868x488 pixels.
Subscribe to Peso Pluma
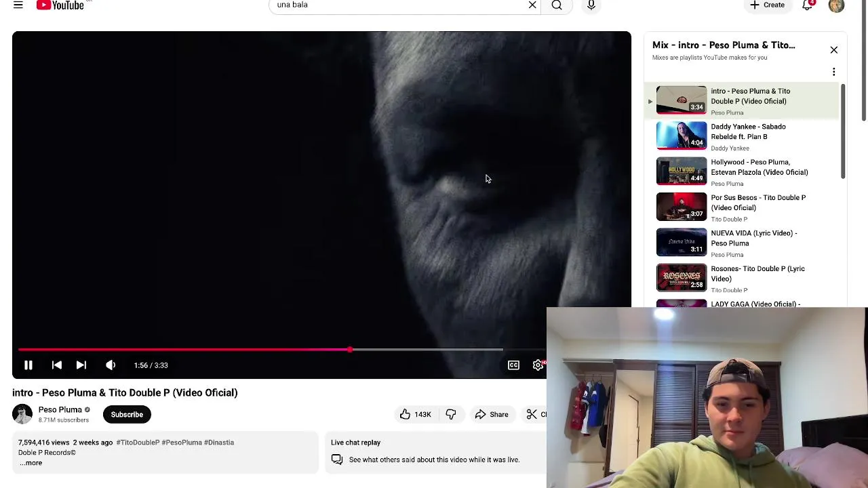[x=127, y=414]
